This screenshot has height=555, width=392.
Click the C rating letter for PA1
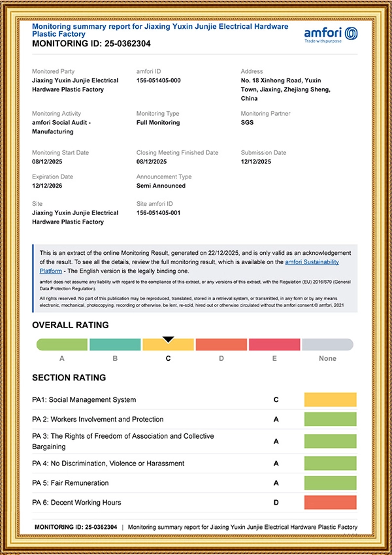tap(276, 399)
